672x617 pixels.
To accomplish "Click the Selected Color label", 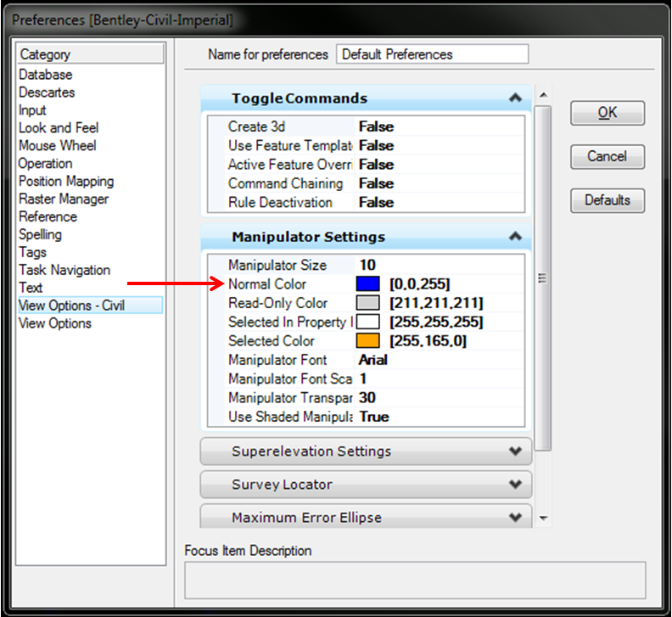I will 272,340.
